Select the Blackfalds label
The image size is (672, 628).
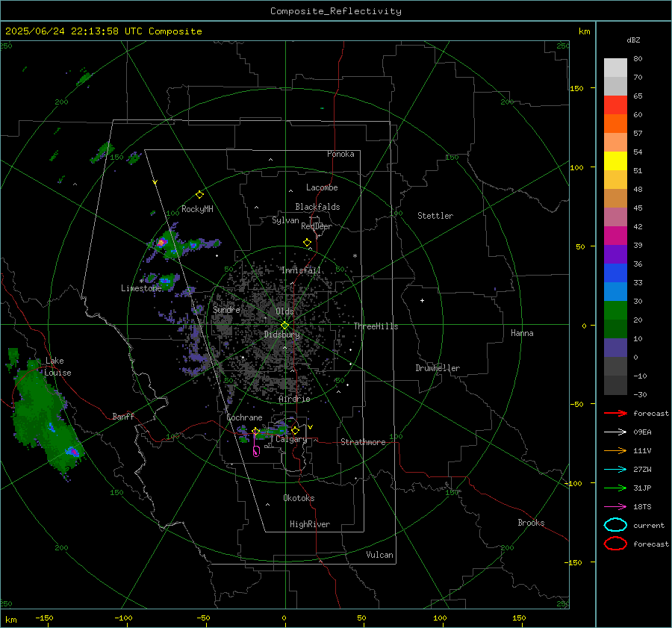click(317, 207)
